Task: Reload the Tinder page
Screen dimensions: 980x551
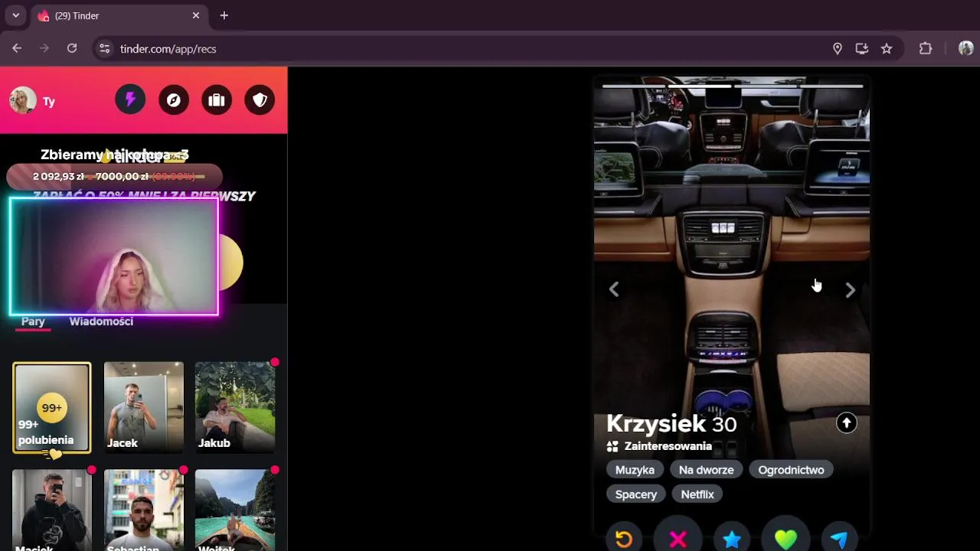Action: tap(72, 48)
